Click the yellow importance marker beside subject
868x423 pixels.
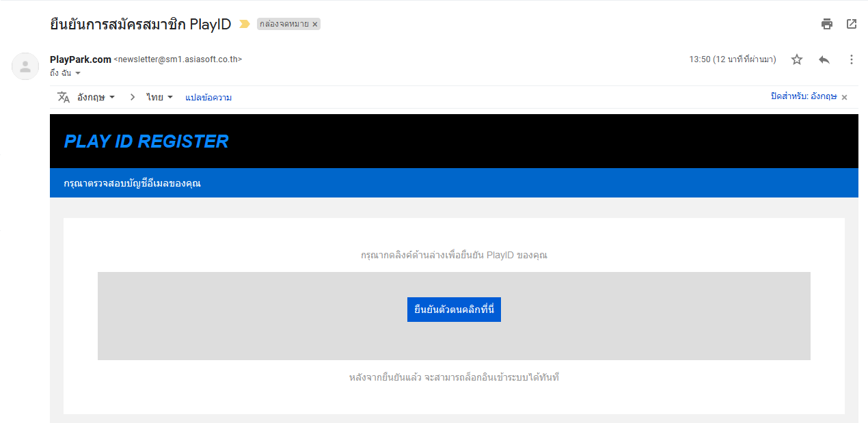244,24
